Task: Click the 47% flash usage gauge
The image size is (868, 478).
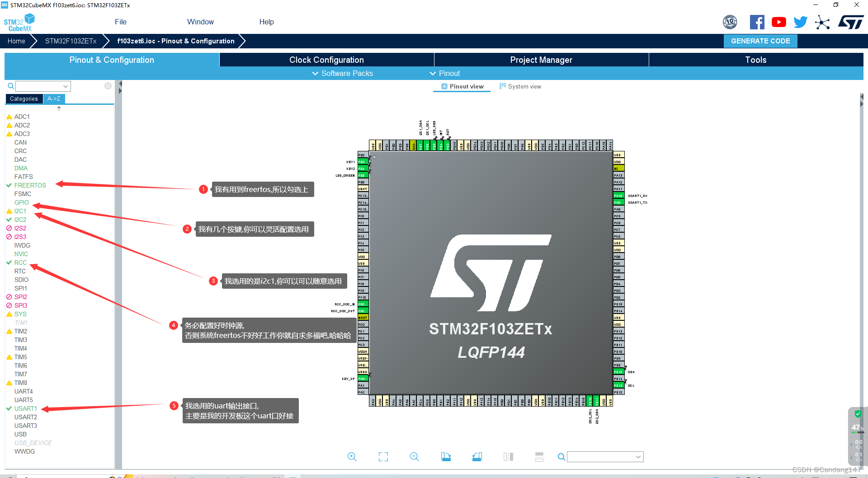Action: (856, 427)
